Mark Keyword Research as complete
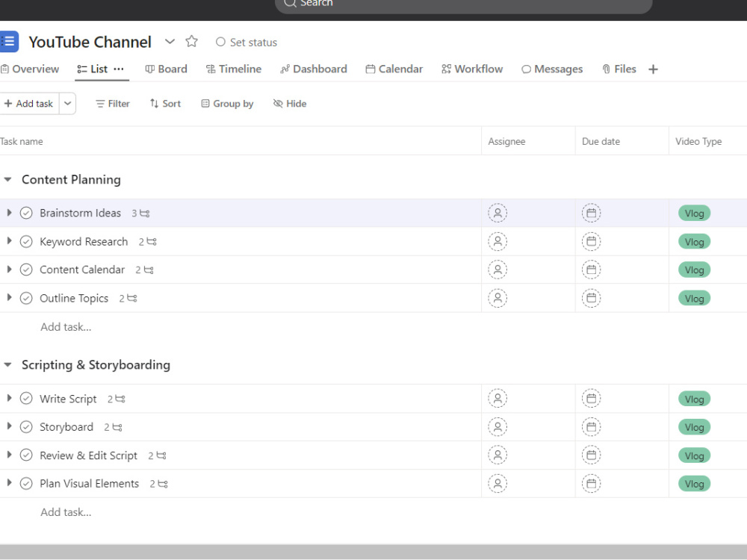The height and width of the screenshot is (560, 747). coord(26,241)
